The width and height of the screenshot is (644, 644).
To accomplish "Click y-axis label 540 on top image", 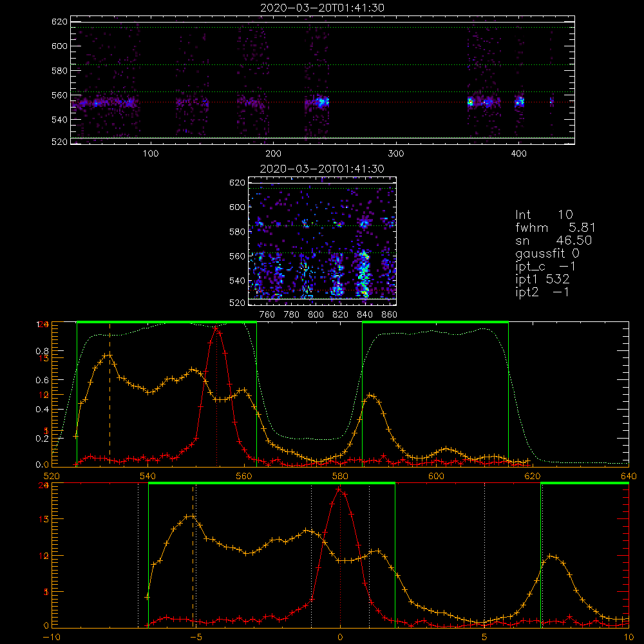I will (x=59, y=120).
